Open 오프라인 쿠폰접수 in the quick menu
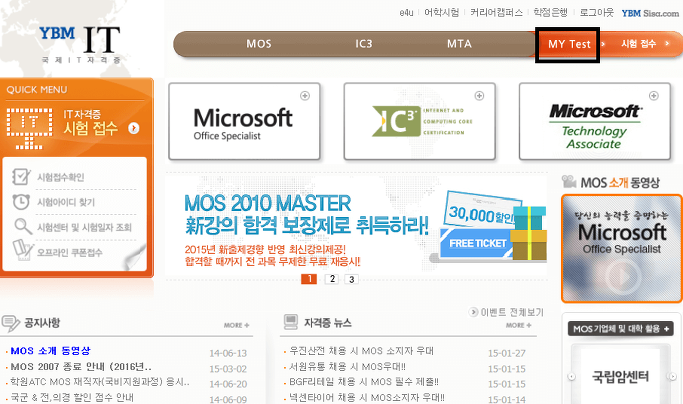The height and width of the screenshot is (404, 683). tap(69, 253)
